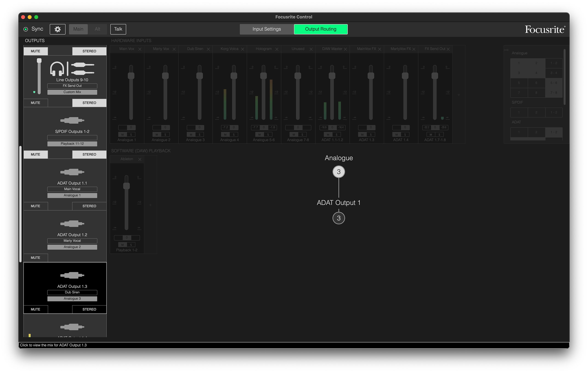Viewport: 588px width, 373px height.
Task: Open Custom Mix source dropdown for Line Outputs
Action: [x=72, y=92]
